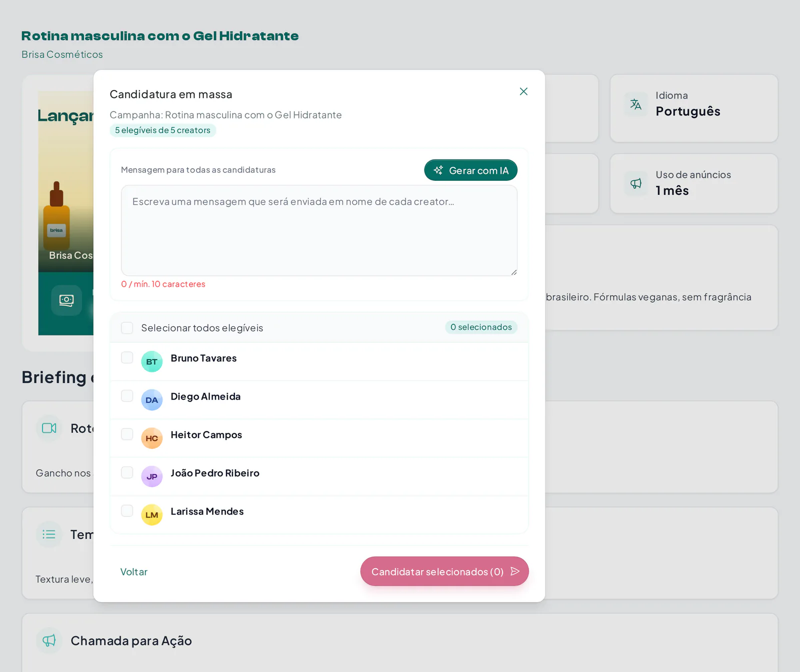Click the name Bruno Tavares
800x672 pixels.
pyautogui.click(x=203, y=358)
